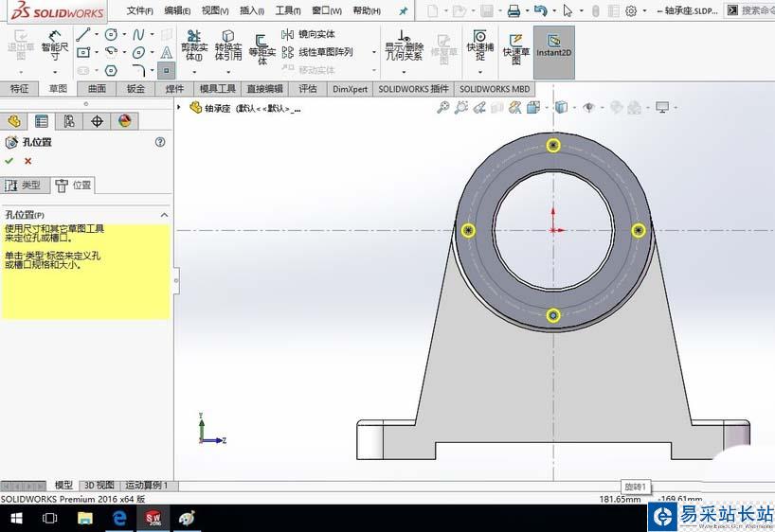Toggle the pushpin to pin the menu bar
Screen dimensions: 775x532
tap(403, 11)
